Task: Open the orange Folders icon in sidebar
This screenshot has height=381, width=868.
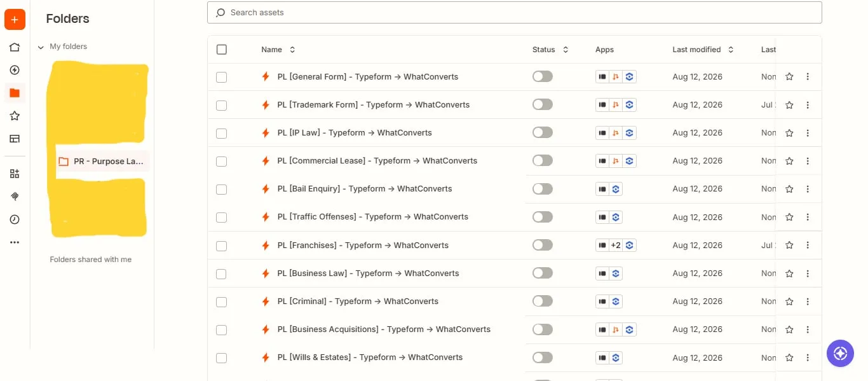Action: pyautogui.click(x=15, y=93)
